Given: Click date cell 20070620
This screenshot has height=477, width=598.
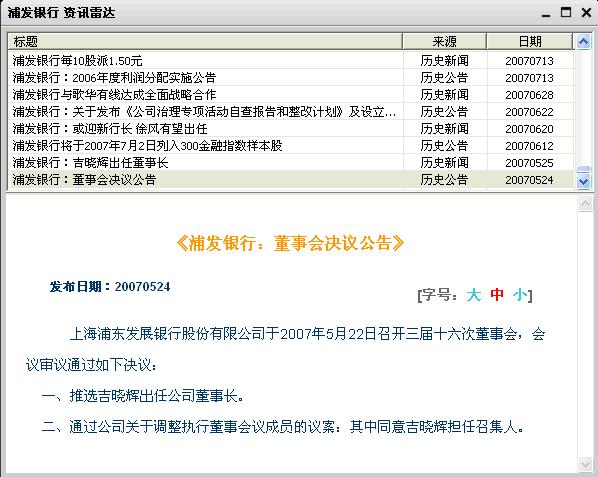Looking at the screenshot, I should pyautogui.click(x=529, y=129).
